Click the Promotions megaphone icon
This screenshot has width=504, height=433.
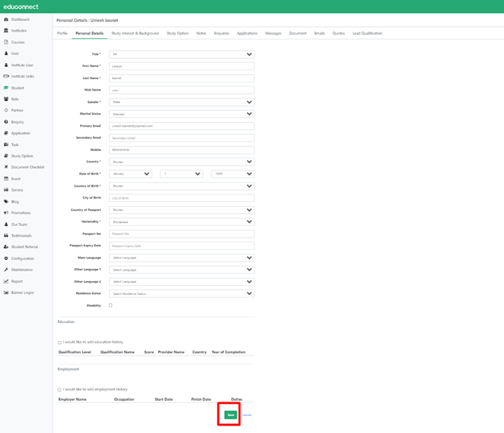click(x=6, y=212)
